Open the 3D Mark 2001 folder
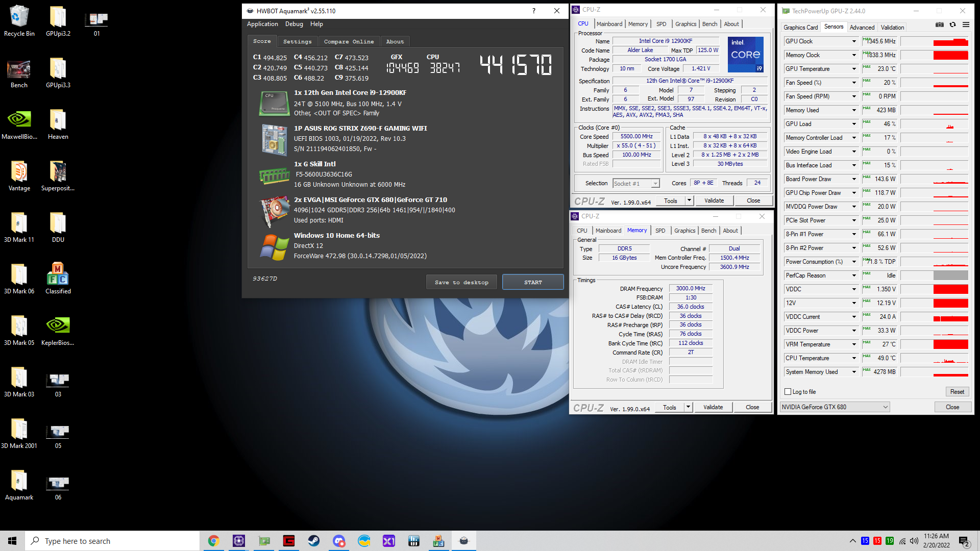 click(19, 433)
